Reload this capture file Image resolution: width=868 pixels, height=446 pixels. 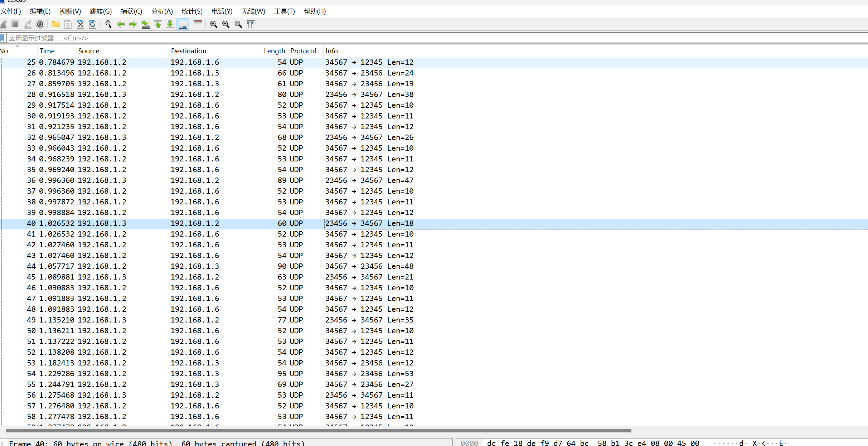(93, 24)
